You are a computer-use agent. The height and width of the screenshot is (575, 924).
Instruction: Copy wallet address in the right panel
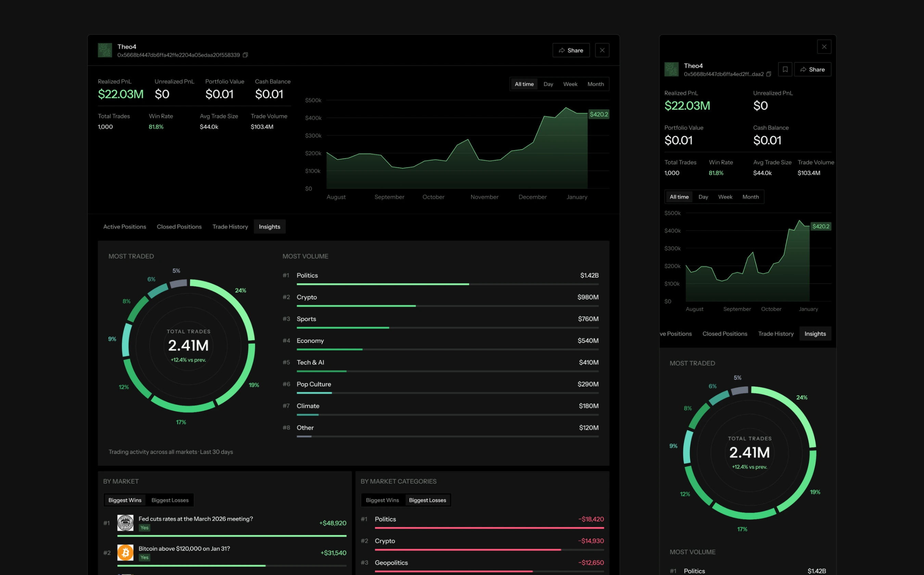(769, 74)
